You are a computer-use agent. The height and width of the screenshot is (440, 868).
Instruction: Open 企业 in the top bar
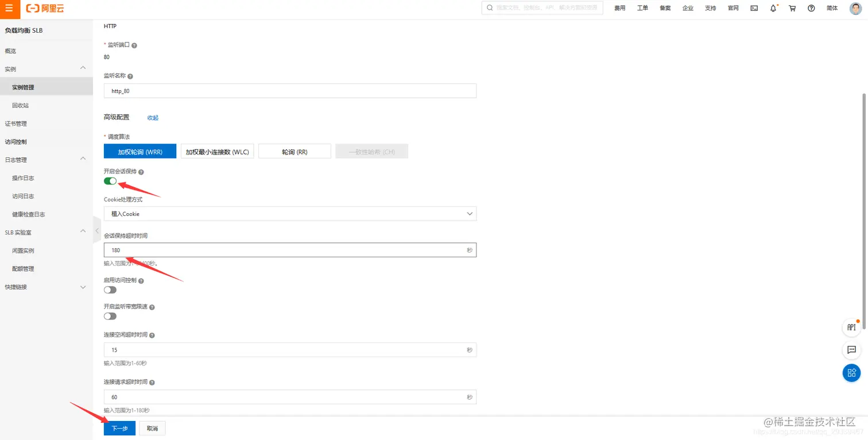pos(688,8)
